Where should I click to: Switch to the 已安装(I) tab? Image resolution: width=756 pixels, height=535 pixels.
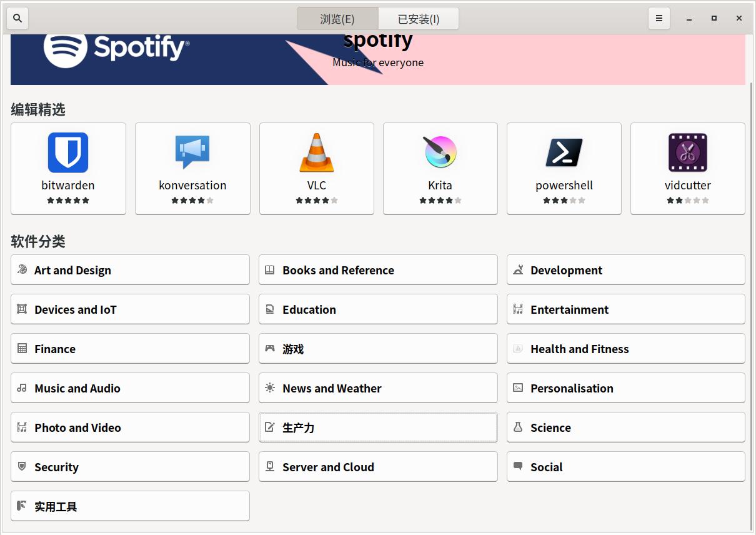(419, 19)
